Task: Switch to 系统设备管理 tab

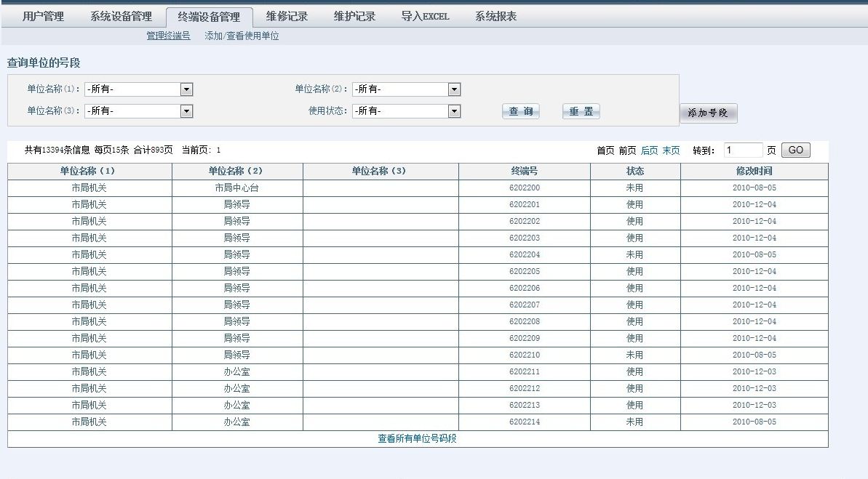Action: [x=121, y=17]
